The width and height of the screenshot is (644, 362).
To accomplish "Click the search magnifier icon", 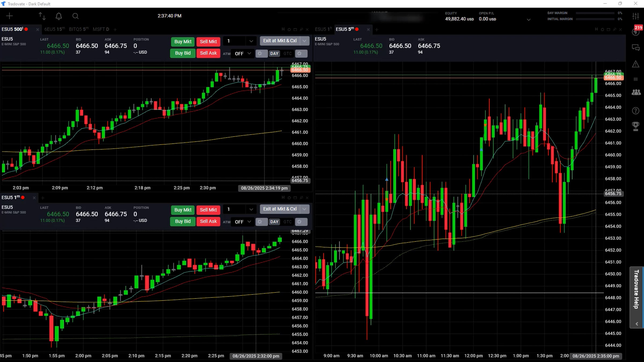I will click(75, 16).
